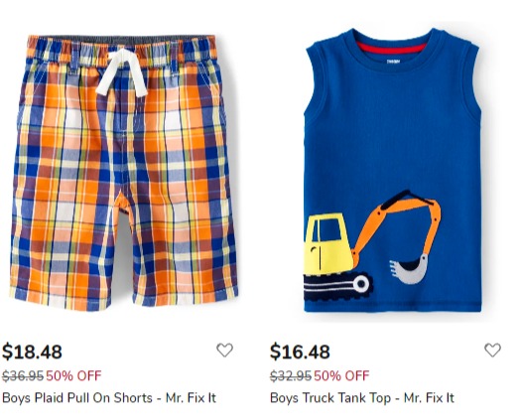Click the red collar lining of tank top
Viewport: 521px width, 420px height.
click(392, 49)
